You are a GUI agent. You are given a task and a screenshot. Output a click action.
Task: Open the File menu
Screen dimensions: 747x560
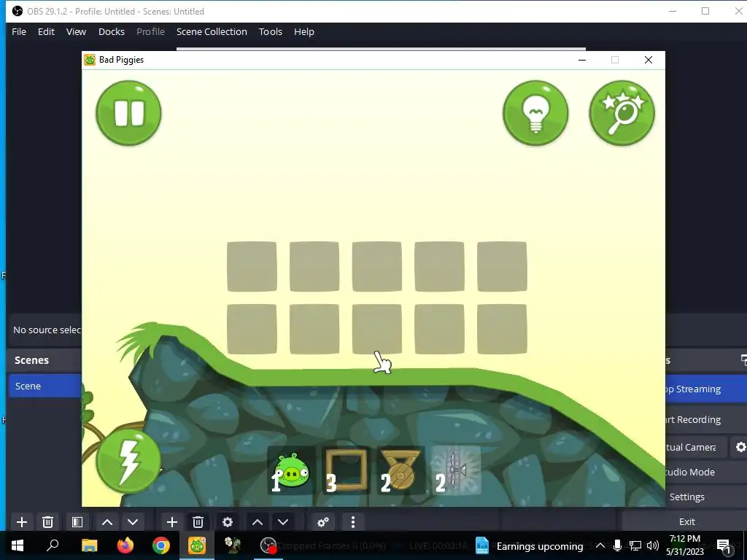[19, 31]
